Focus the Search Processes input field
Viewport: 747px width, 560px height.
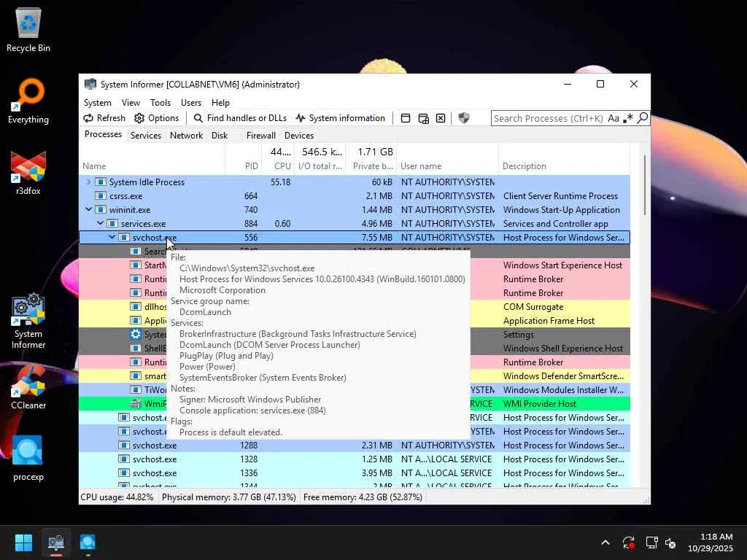(549, 118)
